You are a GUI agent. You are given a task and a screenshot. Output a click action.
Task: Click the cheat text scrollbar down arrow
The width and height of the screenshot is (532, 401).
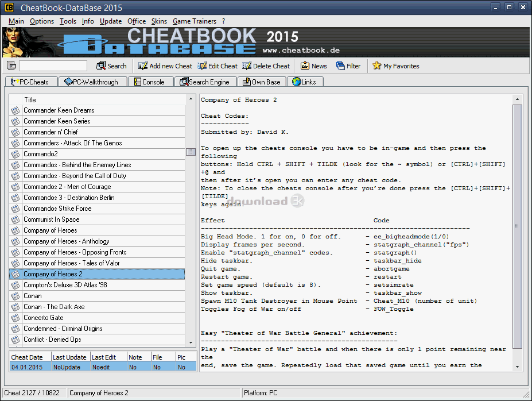pos(517,367)
